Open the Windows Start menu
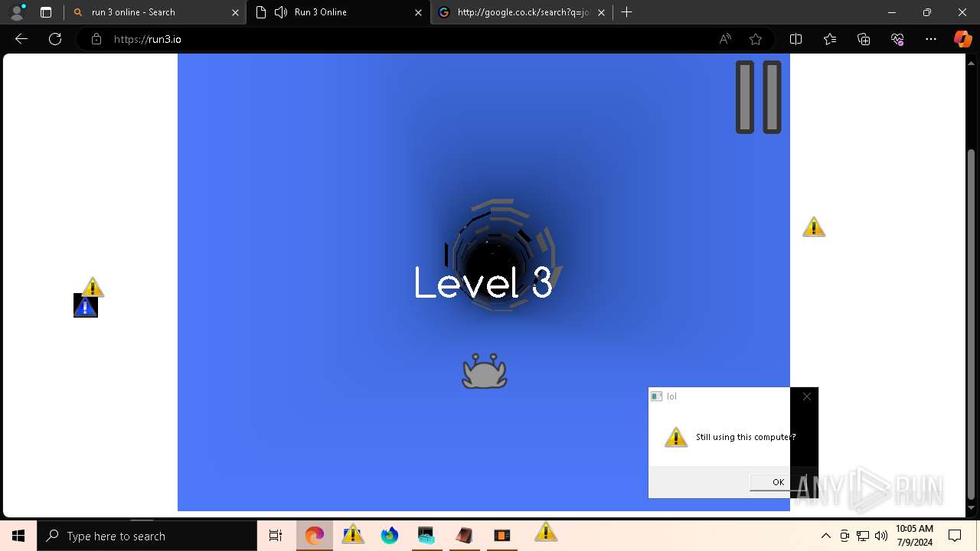This screenshot has height=551, width=980. pos(18,536)
